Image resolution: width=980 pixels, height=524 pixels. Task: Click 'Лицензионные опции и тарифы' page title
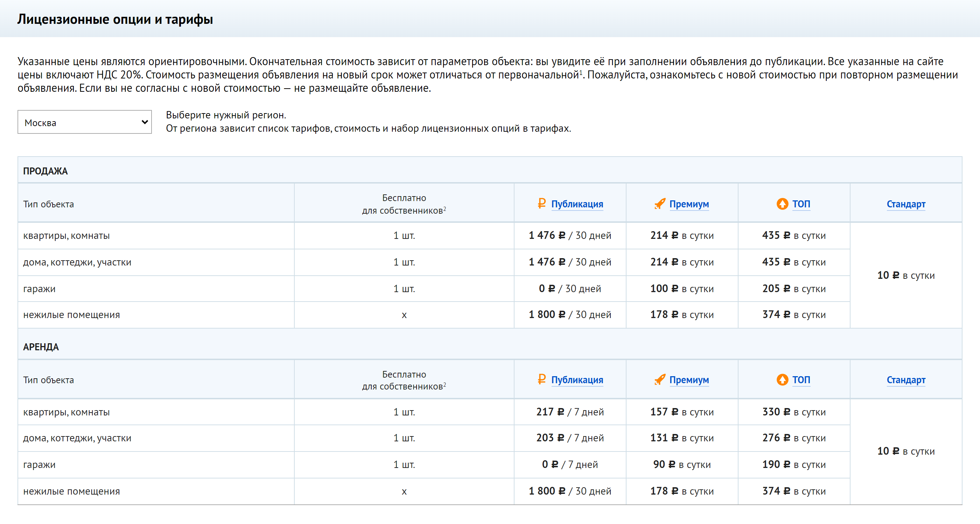point(115,19)
